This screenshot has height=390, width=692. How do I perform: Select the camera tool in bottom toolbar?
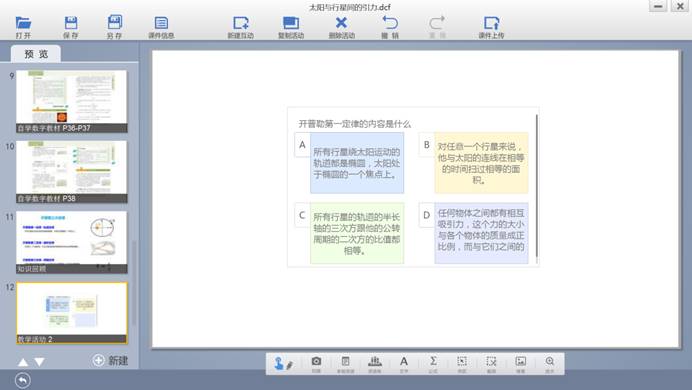click(x=316, y=364)
